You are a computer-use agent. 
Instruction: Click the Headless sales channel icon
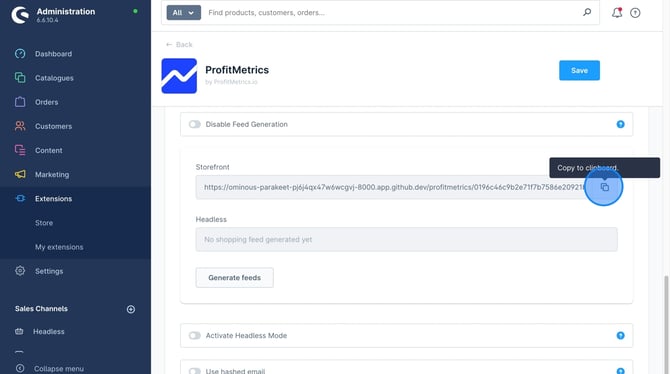click(x=19, y=331)
